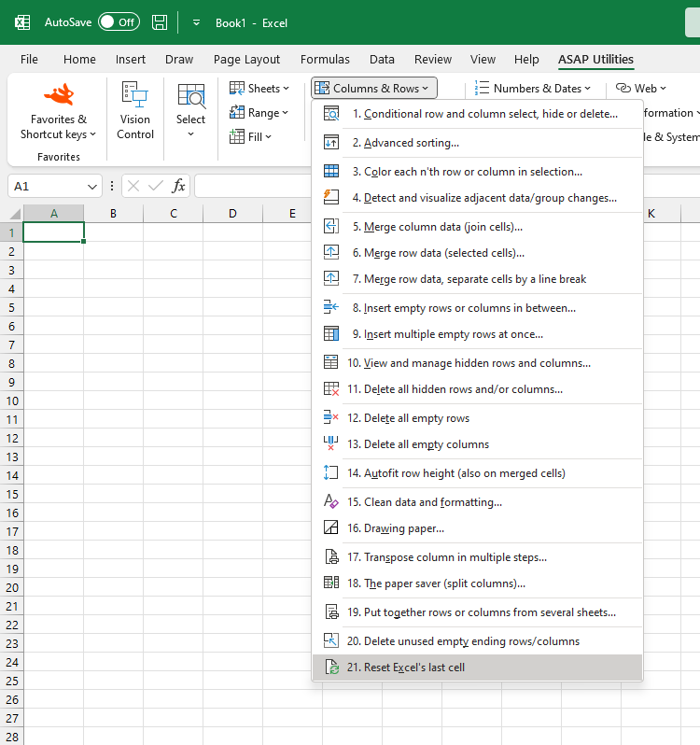
Task: Open the Review tab
Action: coord(433,60)
